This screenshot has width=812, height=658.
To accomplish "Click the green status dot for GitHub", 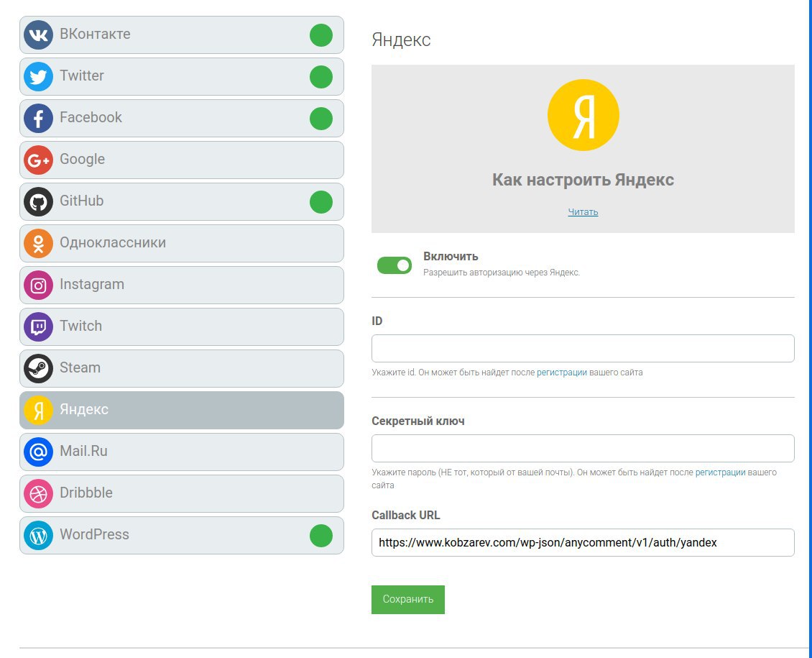I will (321, 202).
